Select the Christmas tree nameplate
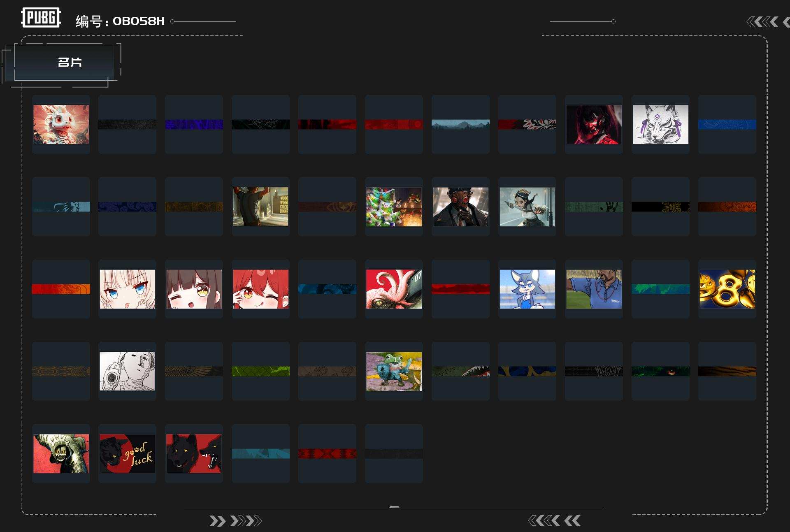Viewport: 790px width, 532px height. point(394,207)
